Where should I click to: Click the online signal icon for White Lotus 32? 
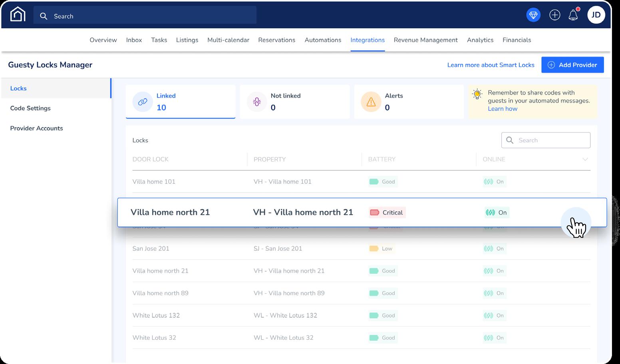coord(489,338)
